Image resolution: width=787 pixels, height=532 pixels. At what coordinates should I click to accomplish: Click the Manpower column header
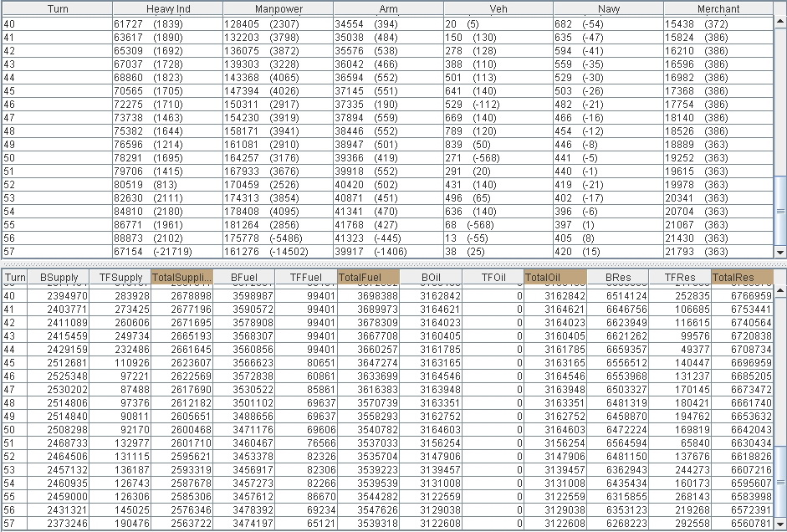[x=278, y=8]
